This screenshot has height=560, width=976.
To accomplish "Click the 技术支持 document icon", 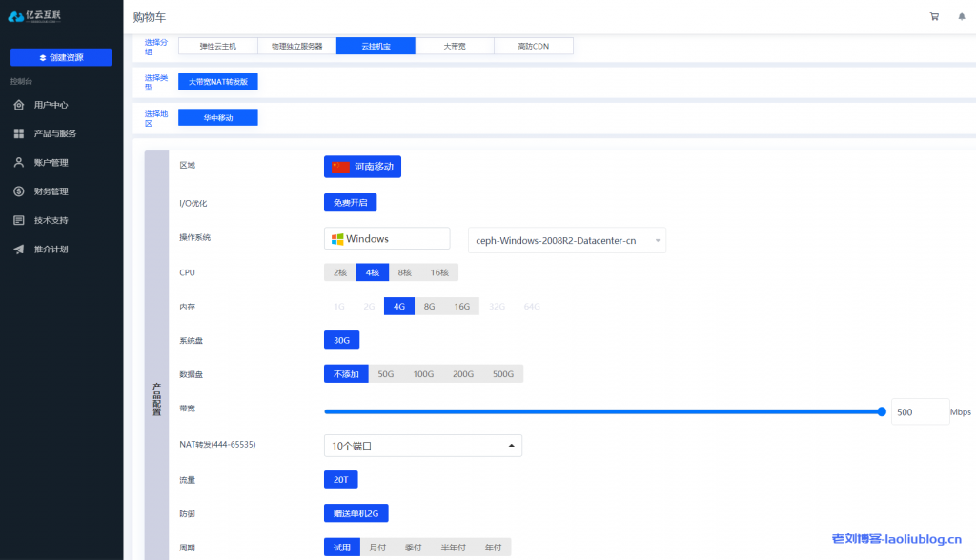I will (x=19, y=220).
